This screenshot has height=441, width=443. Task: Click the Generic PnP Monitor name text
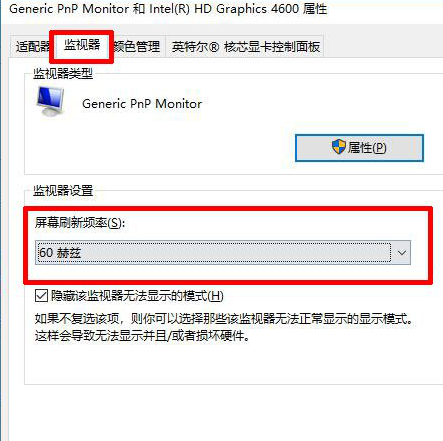coord(142,104)
